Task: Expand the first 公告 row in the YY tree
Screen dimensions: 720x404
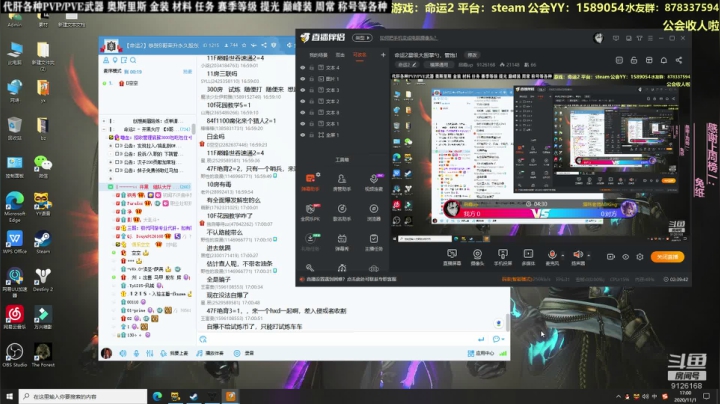Action: point(111,146)
